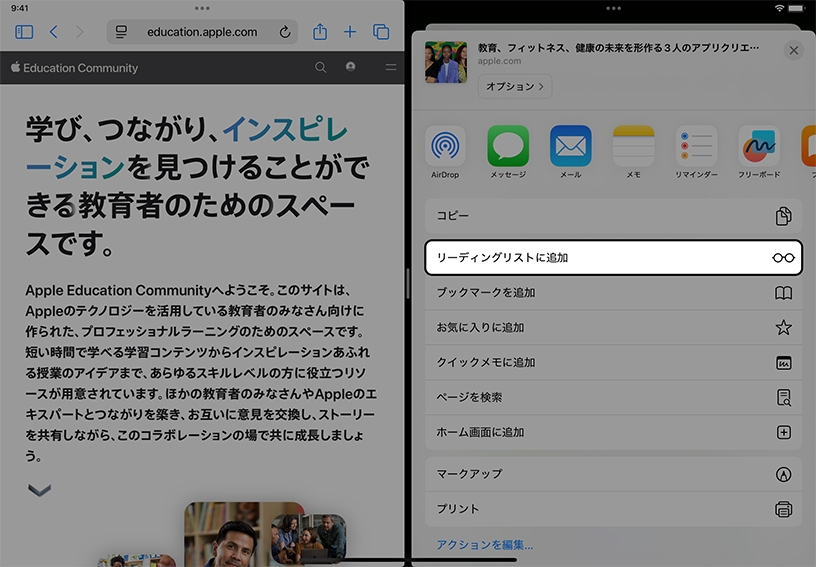816x567 pixels.
Task: Expand the down chevron below intro text
Action: pyautogui.click(x=39, y=490)
